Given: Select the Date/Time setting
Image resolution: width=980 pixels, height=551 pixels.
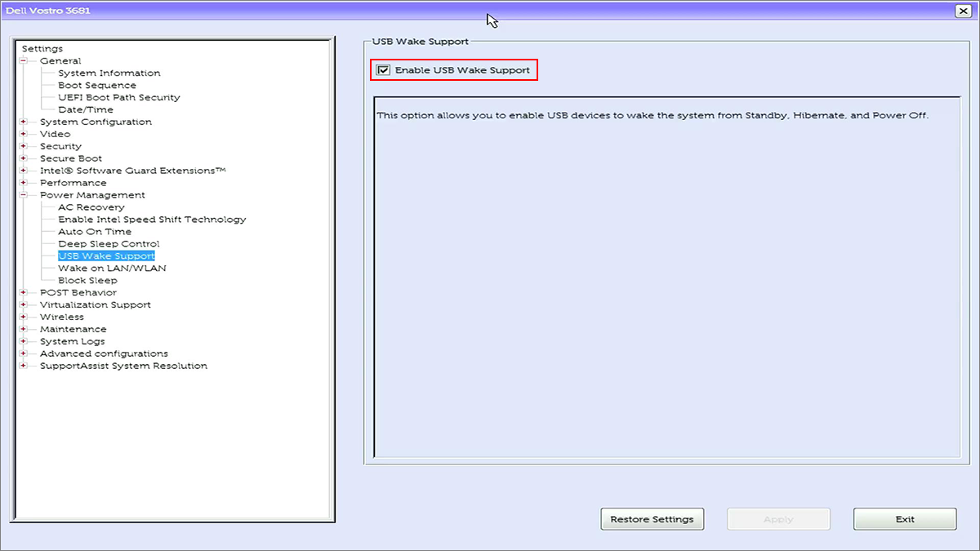Looking at the screenshot, I should tap(86, 110).
